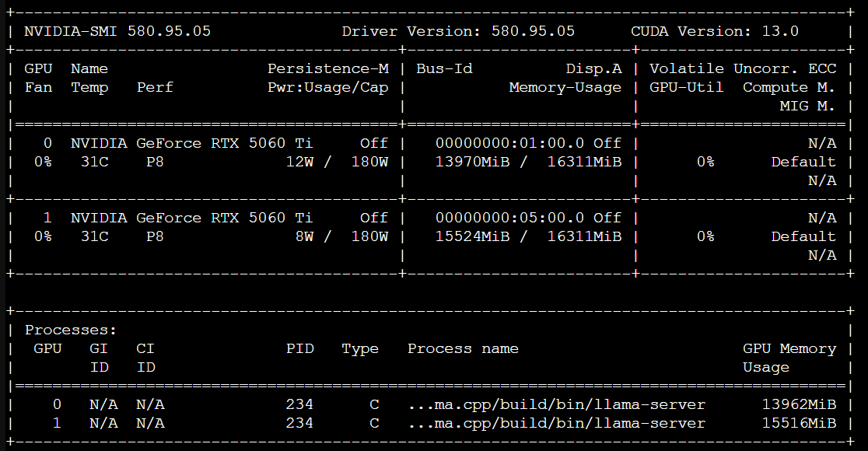Click the "15516MiB" process memory value
The image size is (868, 451).
pos(799,423)
